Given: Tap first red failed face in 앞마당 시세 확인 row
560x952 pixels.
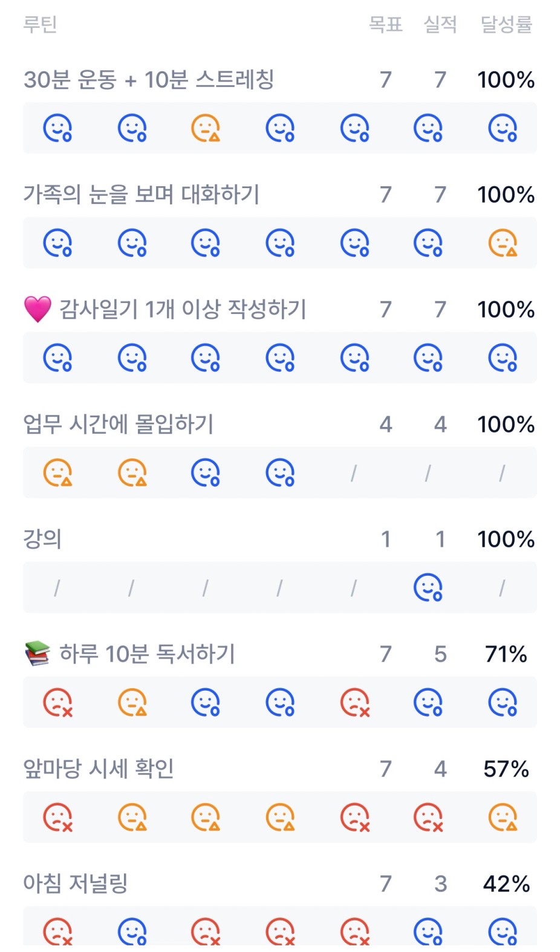Looking at the screenshot, I should coord(57,817).
